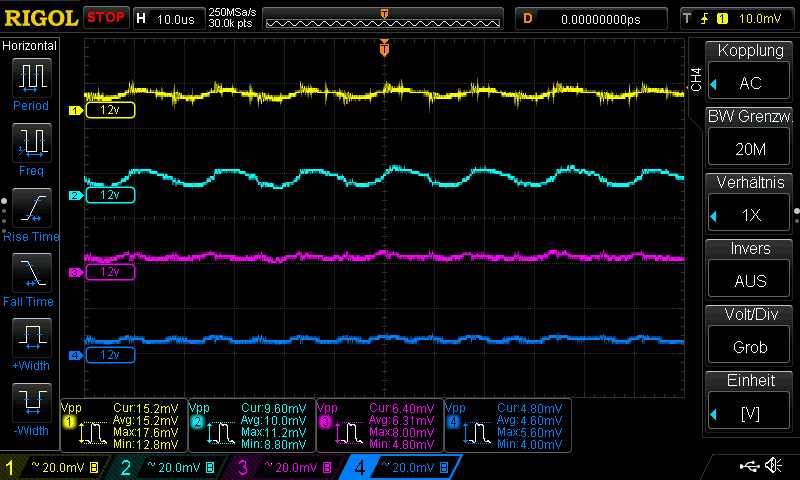Click the magenta 12v channel 3 label
Image resolution: width=800 pixels, height=480 pixels.
(110, 272)
